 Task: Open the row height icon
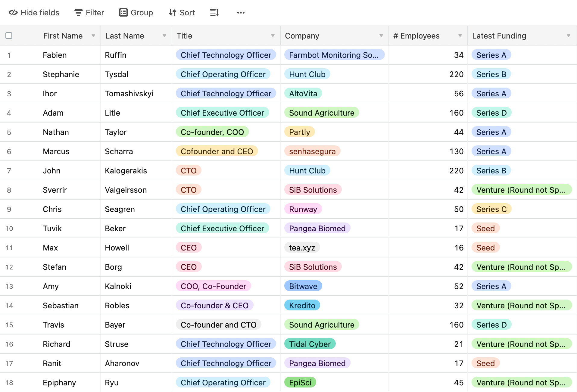(214, 13)
